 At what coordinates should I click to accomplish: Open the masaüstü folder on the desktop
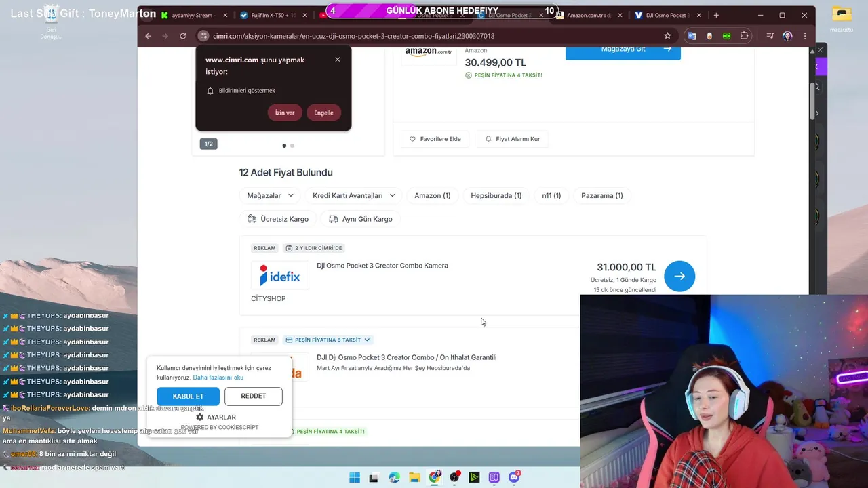pyautogui.click(x=841, y=19)
